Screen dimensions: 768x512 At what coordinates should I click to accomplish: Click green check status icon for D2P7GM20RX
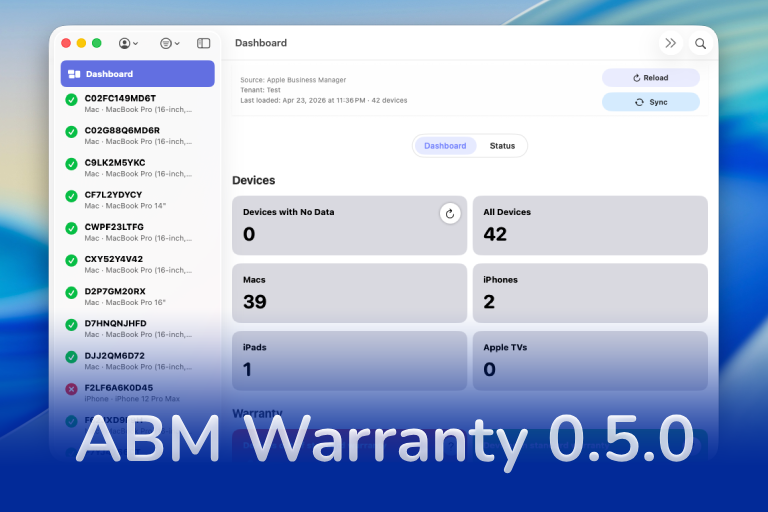(72, 293)
